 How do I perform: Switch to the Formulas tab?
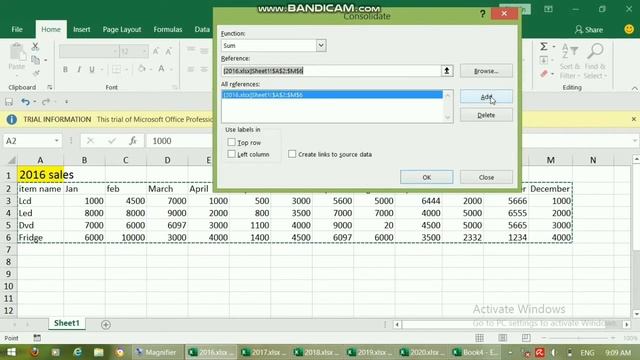168,29
